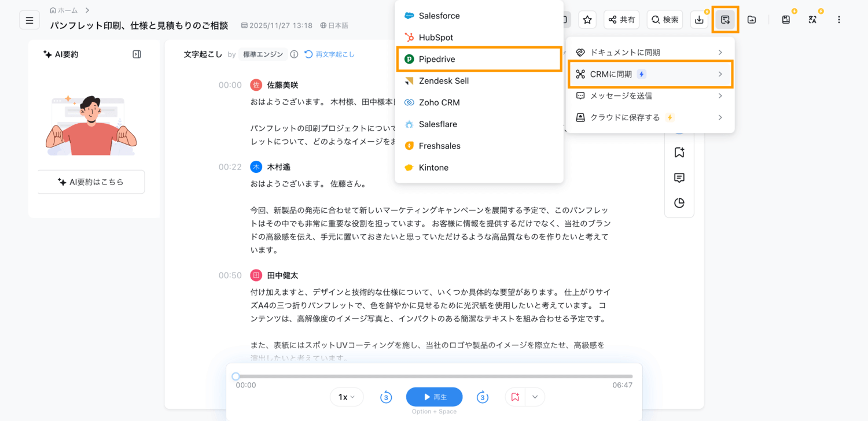Click the total duration 06:47

tap(622, 385)
